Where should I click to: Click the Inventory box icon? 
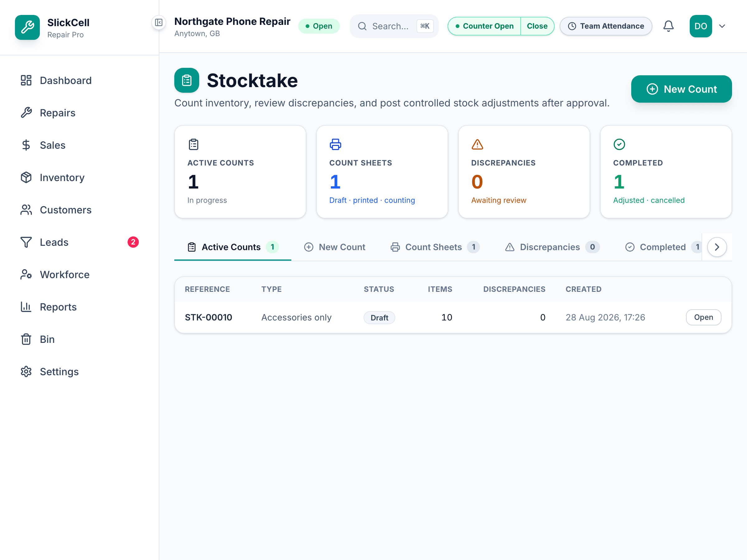pos(26,178)
